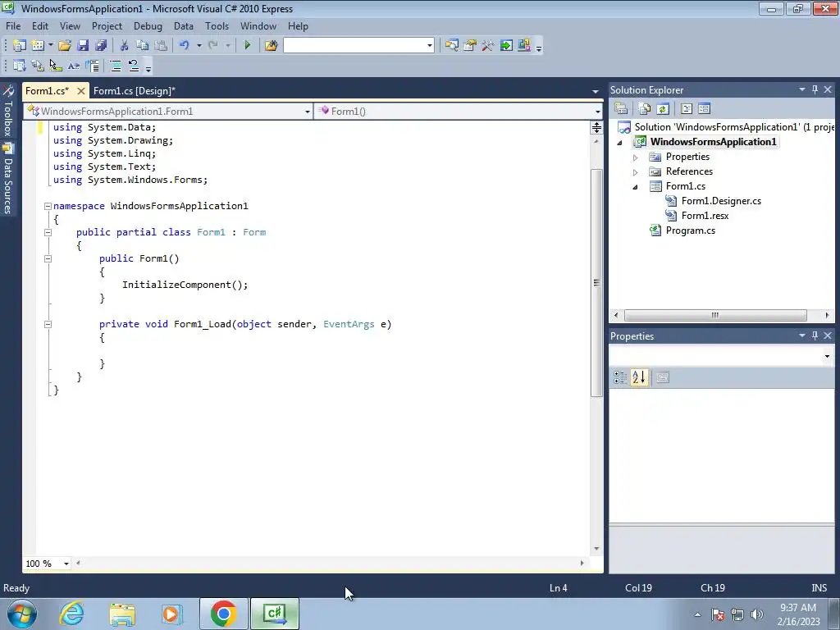Click the Solution Explorer toolbar icon
Viewport: 840px width, 630px height.
pos(452,46)
